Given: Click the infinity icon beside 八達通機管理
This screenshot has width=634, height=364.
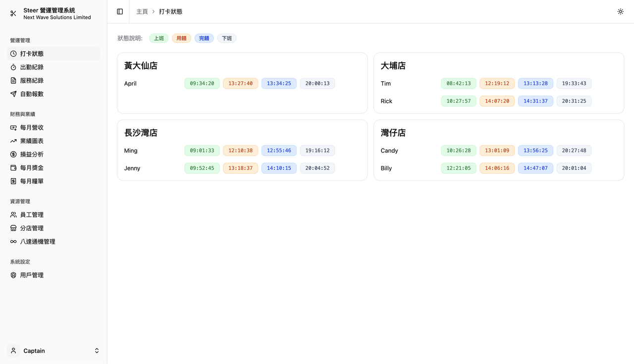Looking at the screenshot, I should pyautogui.click(x=13, y=241).
